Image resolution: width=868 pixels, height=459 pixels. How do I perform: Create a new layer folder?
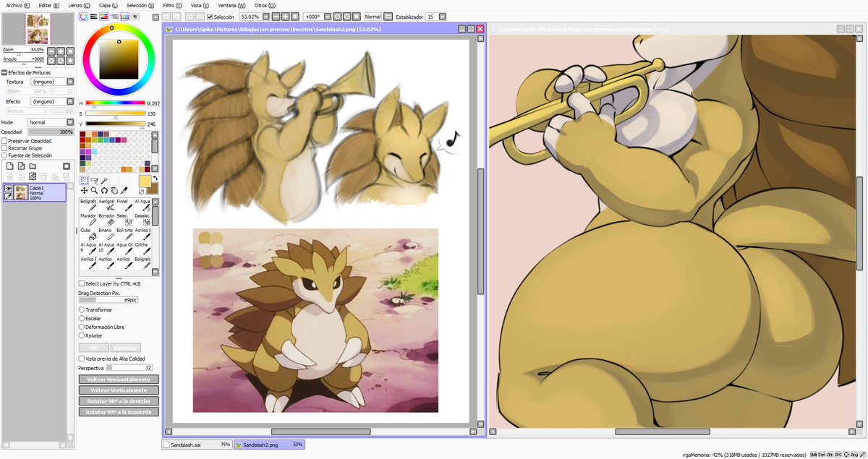click(x=33, y=166)
